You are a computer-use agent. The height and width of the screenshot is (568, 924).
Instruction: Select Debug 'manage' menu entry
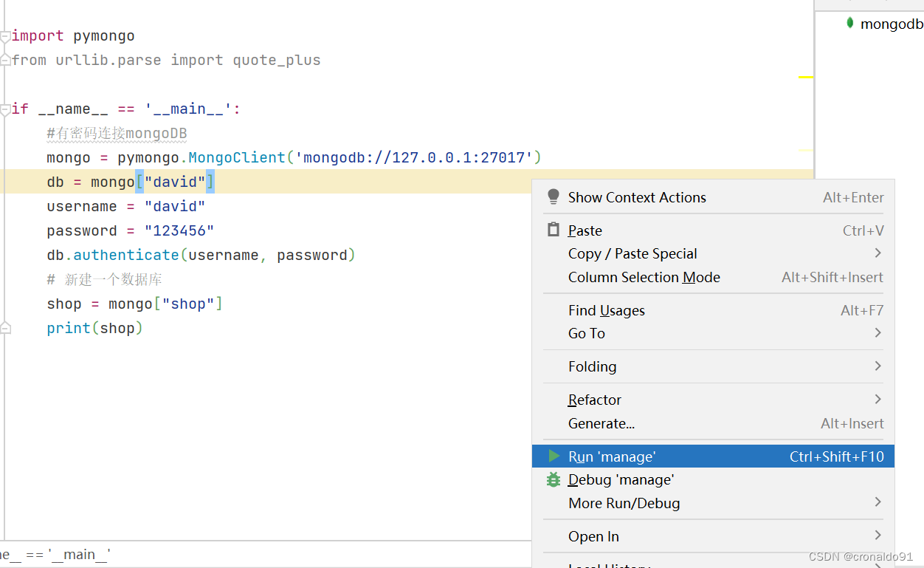pyautogui.click(x=713, y=479)
